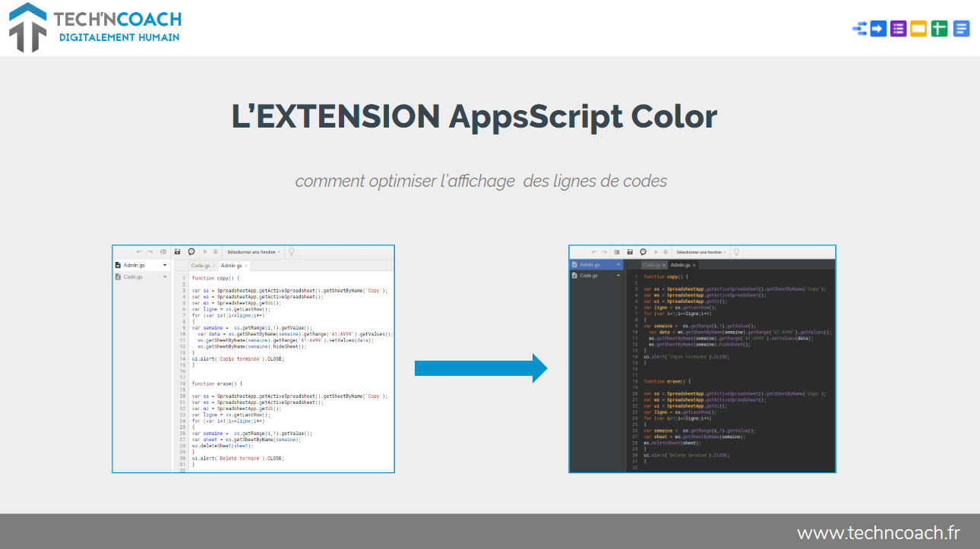Close the Admin.gs tab in the light editor

246,266
